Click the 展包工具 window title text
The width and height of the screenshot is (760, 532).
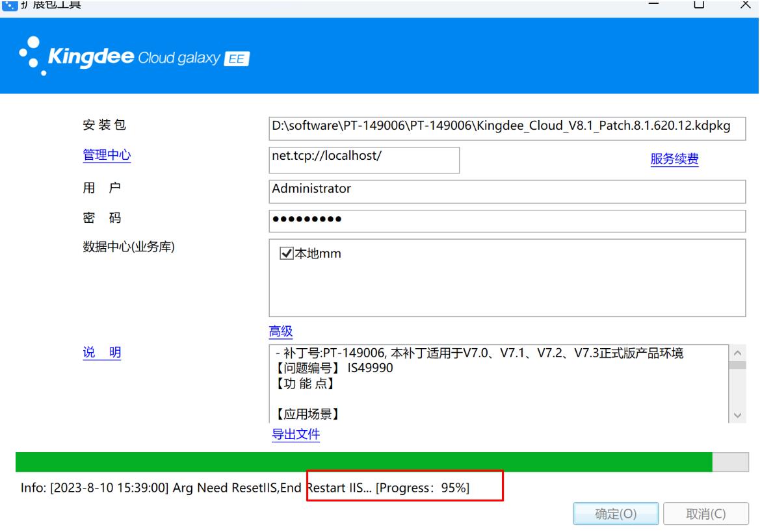(51, 5)
